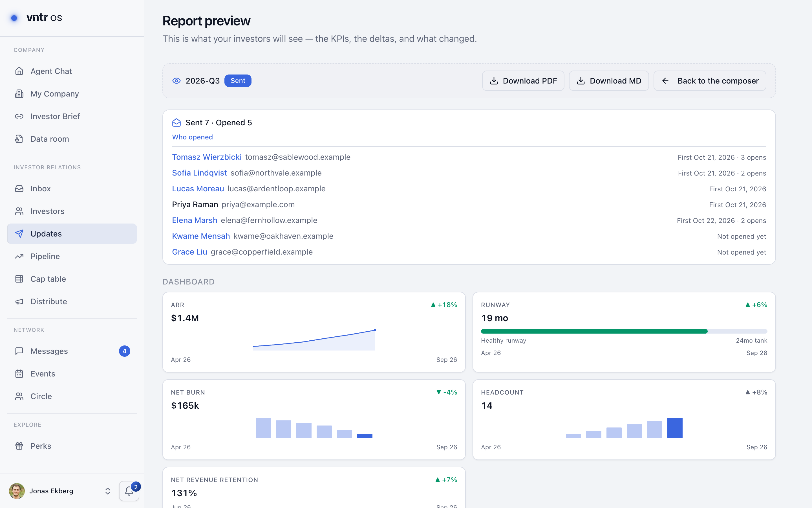Viewport: 812px width, 508px height.
Task: Open Sofia Lindqvist's profile link
Action: coord(199,173)
